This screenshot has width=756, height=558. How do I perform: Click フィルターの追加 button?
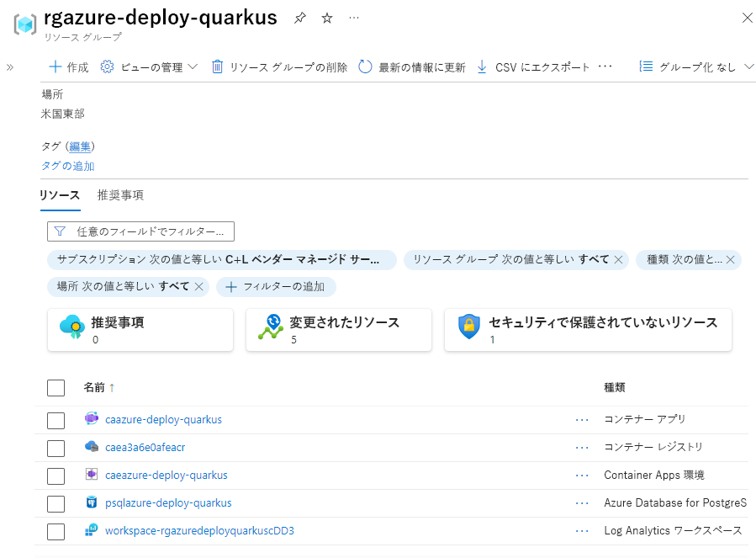click(276, 287)
